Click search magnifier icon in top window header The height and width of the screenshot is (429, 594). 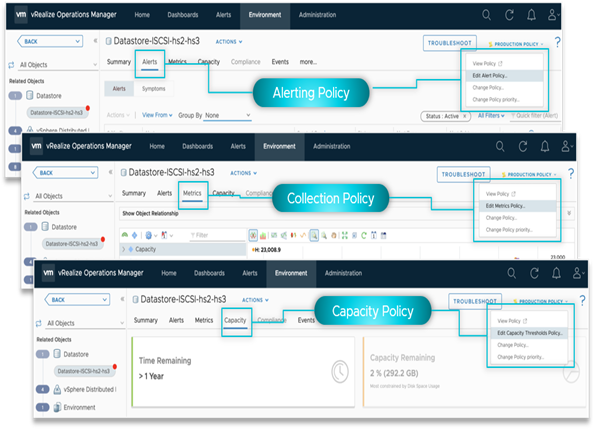pos(486,15)
